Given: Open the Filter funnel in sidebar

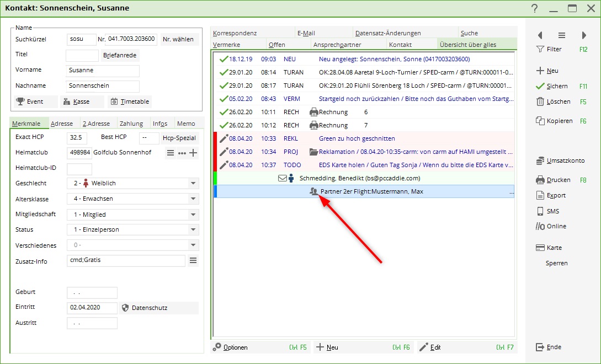Looking at the screenshot, I should [540, 49].
